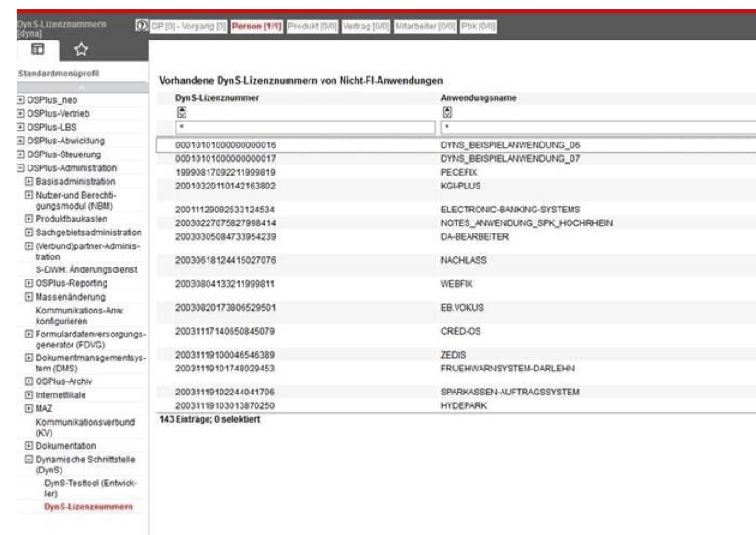Expand the Basisadministration node

(x=28, y=181)
